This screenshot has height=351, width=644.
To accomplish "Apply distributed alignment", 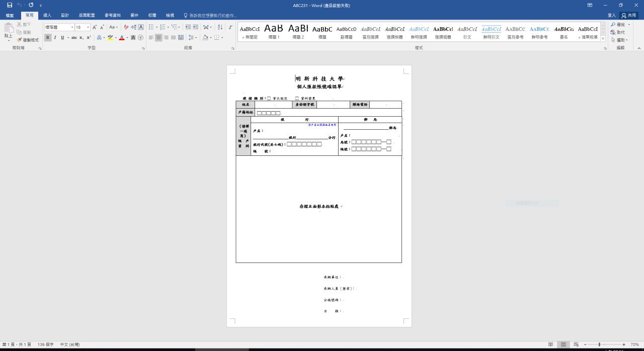I will click(181, 38).
